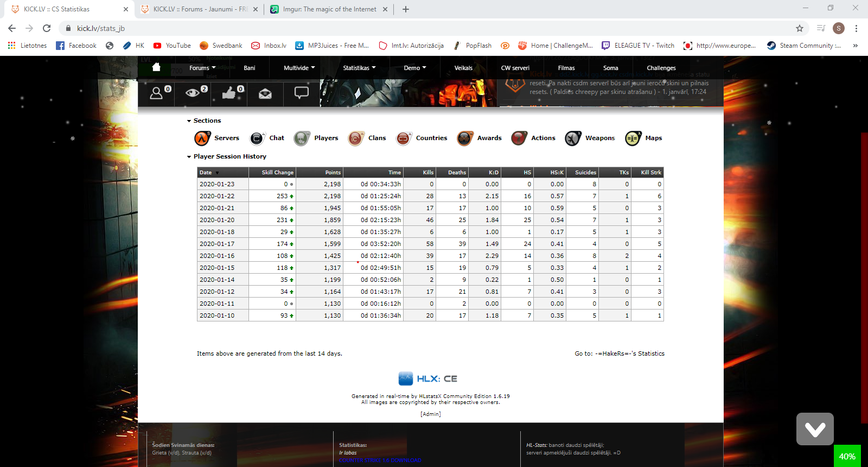The height and width of the screenshot is (467, 868).
Task: Close the Imgur tab
Action: point(385,9)
